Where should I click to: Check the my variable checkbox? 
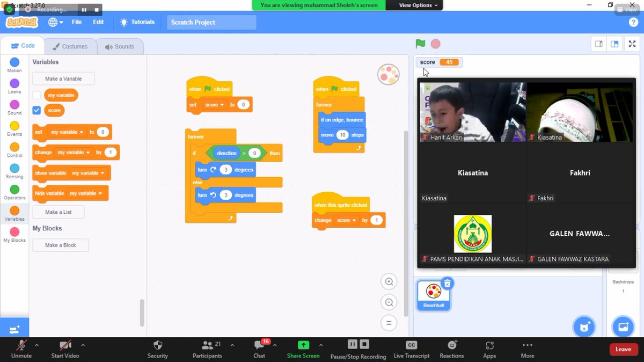36,95
